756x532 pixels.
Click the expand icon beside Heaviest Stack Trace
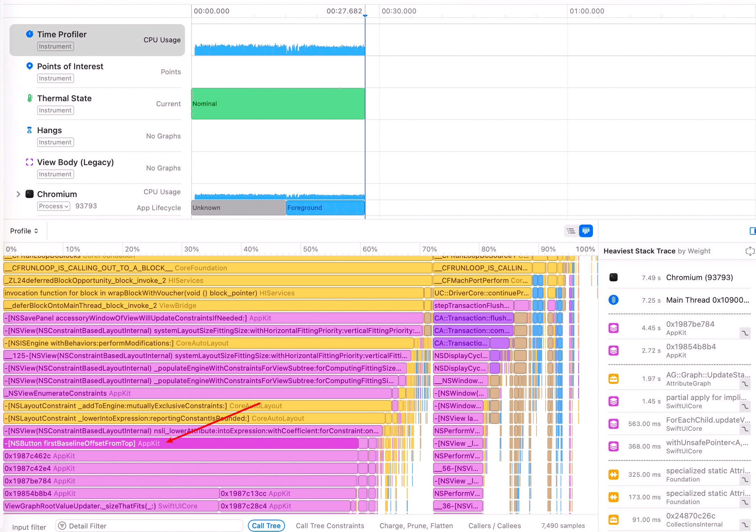pos(749,251)
